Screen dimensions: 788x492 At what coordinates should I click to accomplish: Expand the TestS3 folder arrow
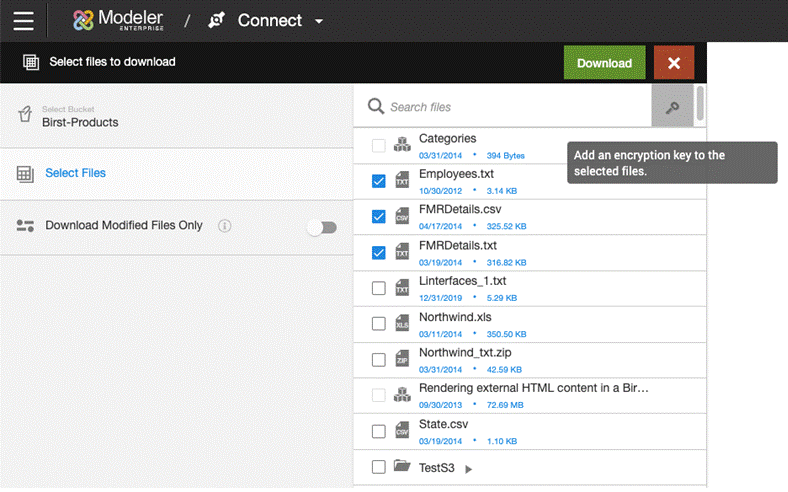pyautogui.click(x=469, y=468)
